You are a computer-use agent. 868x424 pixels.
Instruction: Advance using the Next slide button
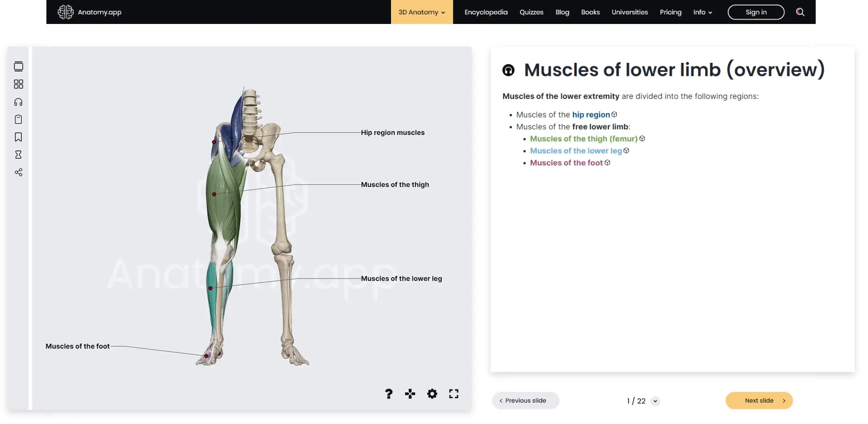pos(758,400)
